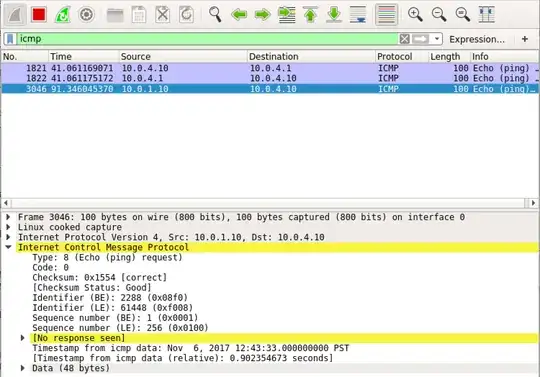Image resolution: width=540 pixels, height=377 pixels.
Task: Apply the display filter arrow button
Action: (x=420, y=39)
